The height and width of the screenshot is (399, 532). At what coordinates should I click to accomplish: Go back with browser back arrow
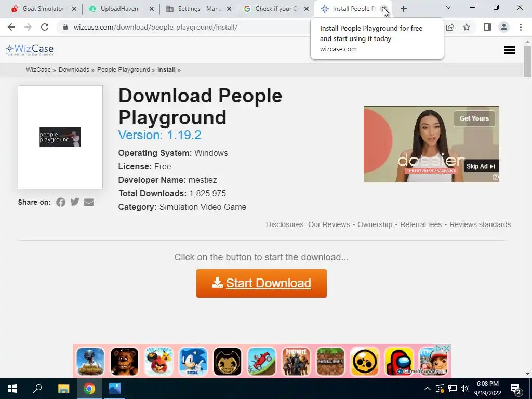coord(11,27)
